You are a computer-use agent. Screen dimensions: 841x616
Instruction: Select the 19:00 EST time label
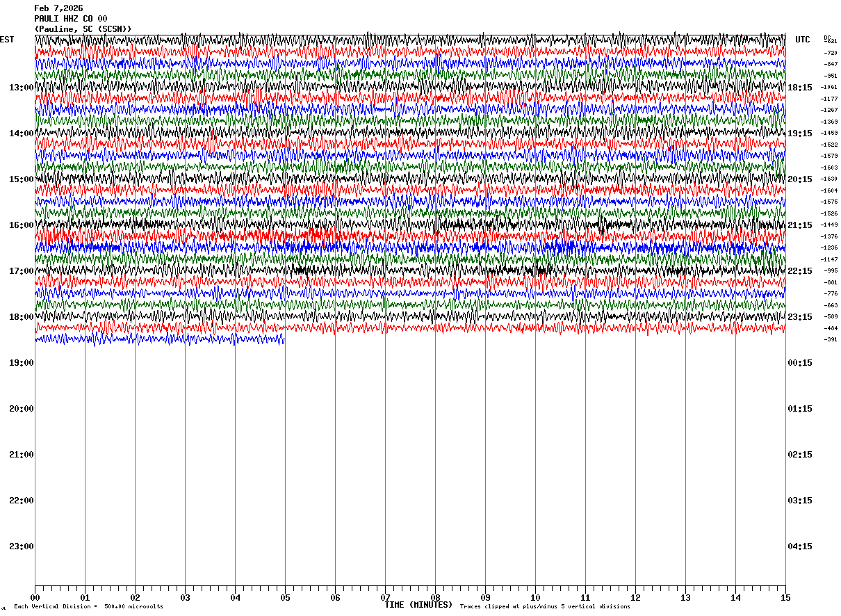pos(22,363)
